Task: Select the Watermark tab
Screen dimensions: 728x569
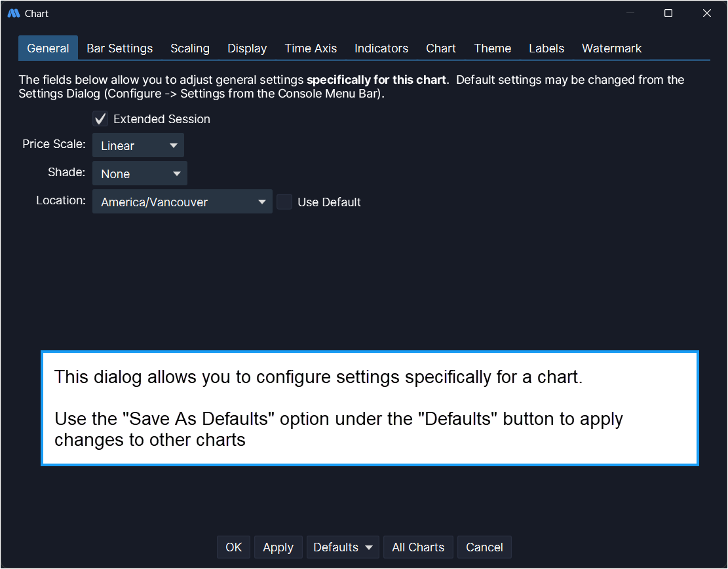Action: tap(611, 48)
